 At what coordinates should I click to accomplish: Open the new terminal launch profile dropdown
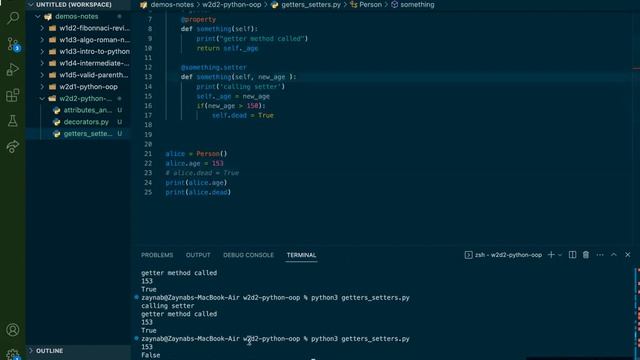pyautogui.click(x=560, y=255)
